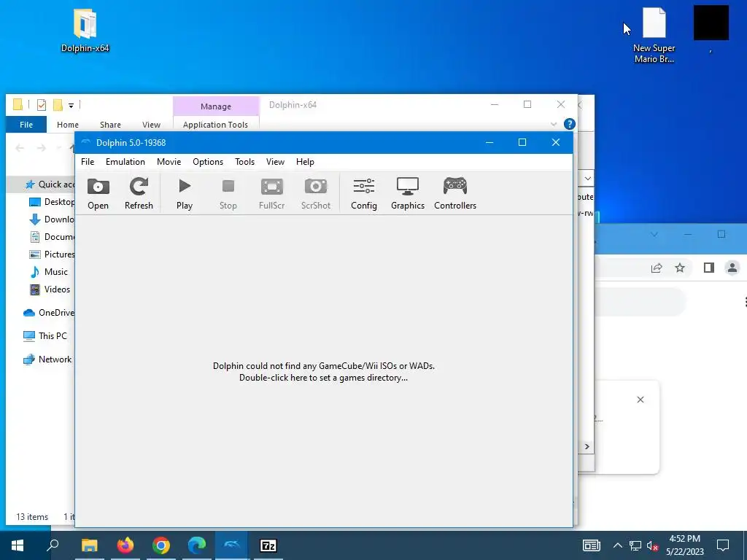Select the Dolphin-x64 desktop folder icon

pos(85,31)
